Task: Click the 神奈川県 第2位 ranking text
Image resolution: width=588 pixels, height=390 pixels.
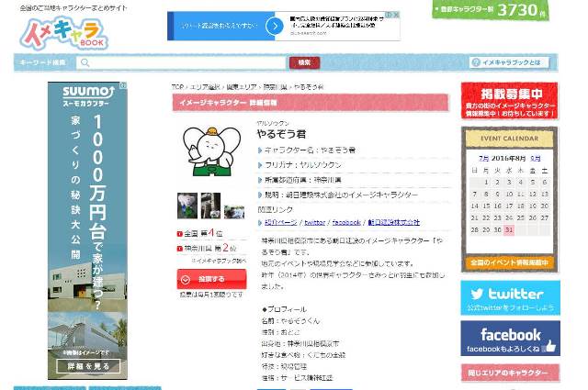Action: [210, 248]
